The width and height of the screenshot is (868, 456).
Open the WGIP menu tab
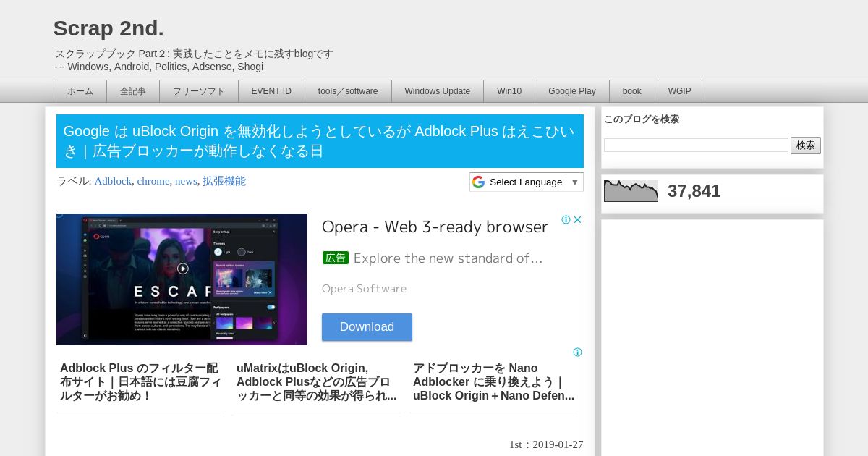pyautogui.click(x=680, y=91)
